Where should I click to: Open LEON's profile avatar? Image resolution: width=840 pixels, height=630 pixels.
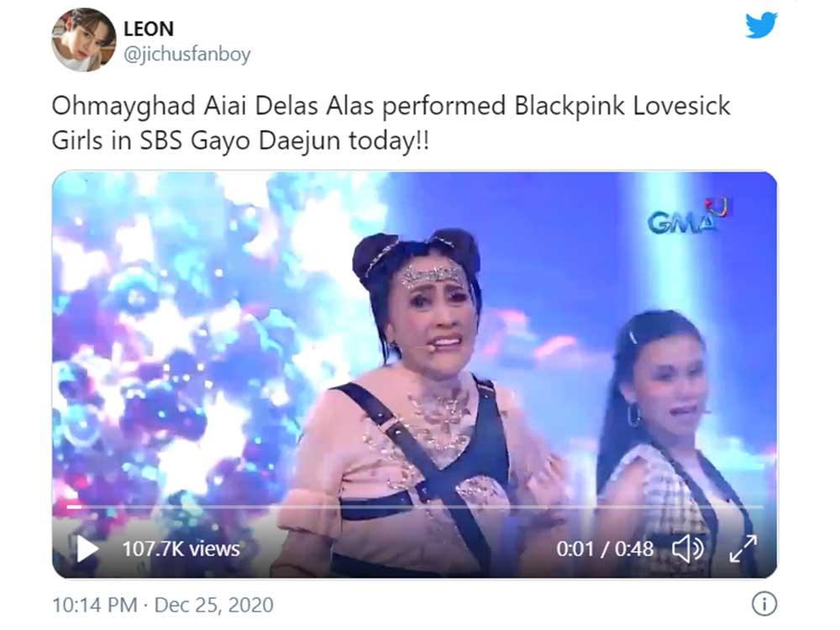[83, 39]
